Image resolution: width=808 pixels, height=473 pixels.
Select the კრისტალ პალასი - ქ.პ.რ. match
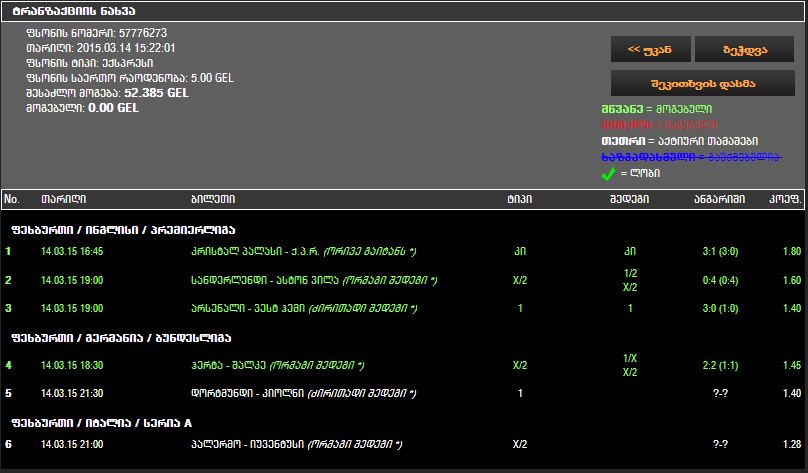304,251
